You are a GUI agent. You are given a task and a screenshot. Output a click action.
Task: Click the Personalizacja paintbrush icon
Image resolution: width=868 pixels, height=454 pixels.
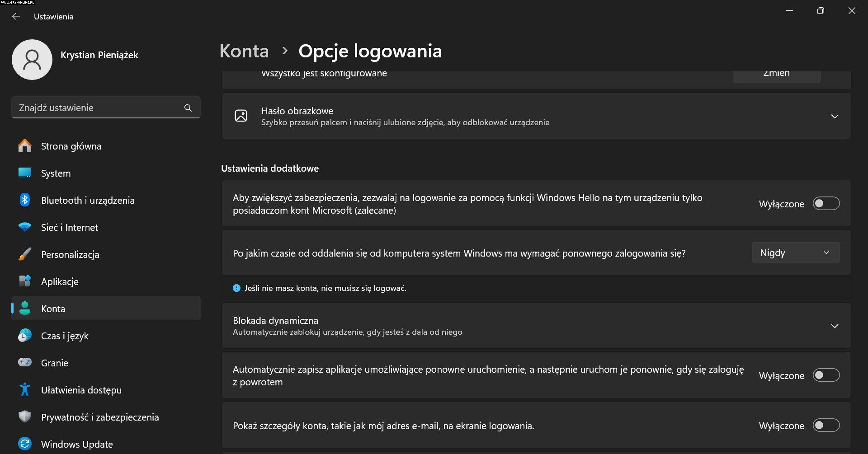25,254
